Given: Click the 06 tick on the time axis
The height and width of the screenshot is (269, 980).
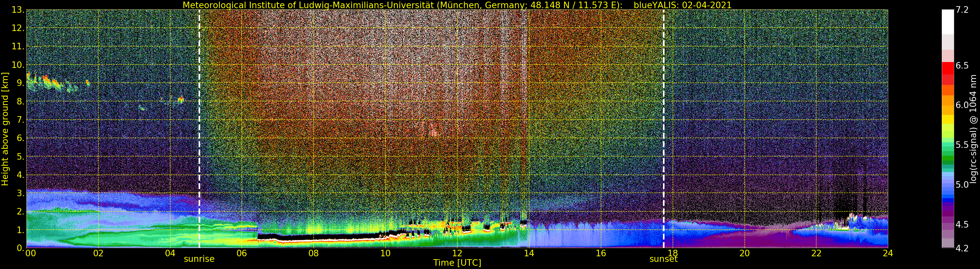Looking at the screenshot, I should click(242, 253).
